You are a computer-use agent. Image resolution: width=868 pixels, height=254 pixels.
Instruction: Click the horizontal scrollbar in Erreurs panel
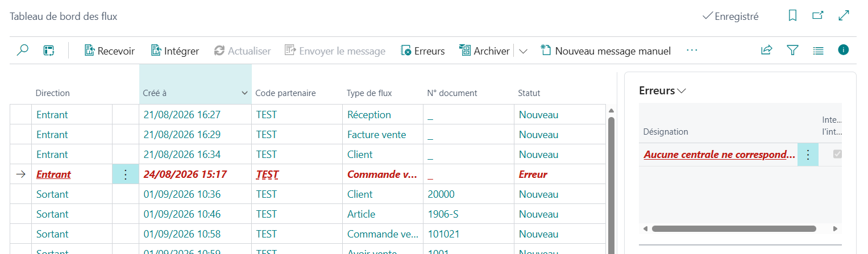(x=734, y=228)
